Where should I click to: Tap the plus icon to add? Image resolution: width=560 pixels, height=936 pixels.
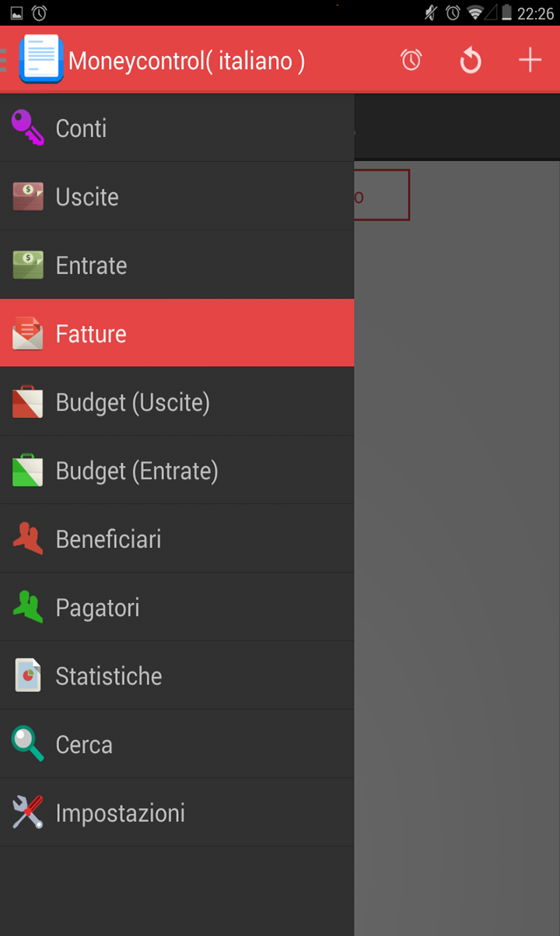pyautogui.click(x=530, y=60)
